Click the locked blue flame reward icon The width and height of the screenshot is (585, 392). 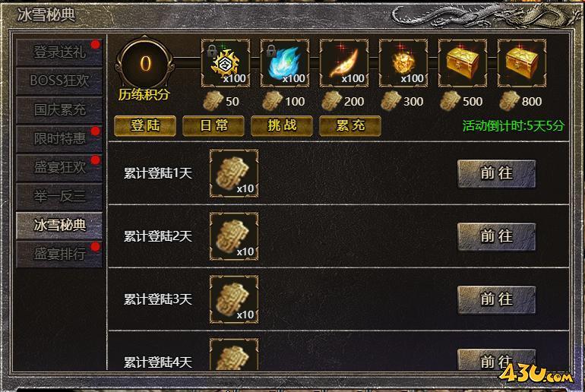tap(285, 63)
